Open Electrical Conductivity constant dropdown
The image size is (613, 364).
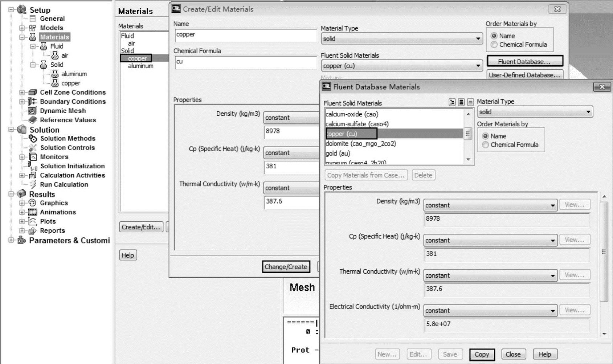[x=490, y=311]
